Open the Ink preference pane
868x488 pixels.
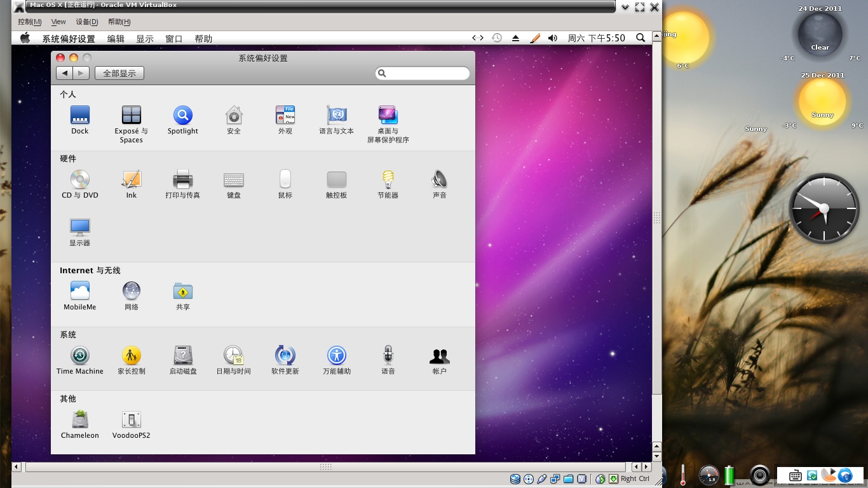click(132, 184)
